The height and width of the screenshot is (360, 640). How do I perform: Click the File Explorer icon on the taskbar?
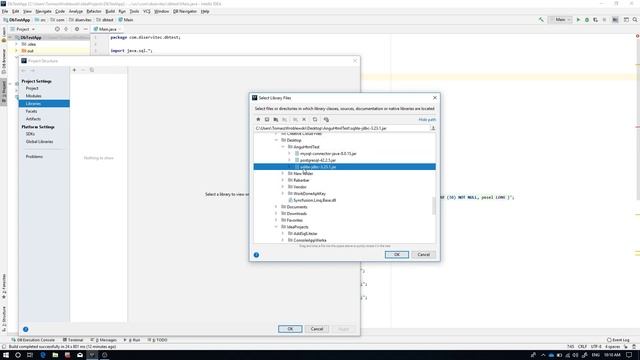(x=55, y=355)
